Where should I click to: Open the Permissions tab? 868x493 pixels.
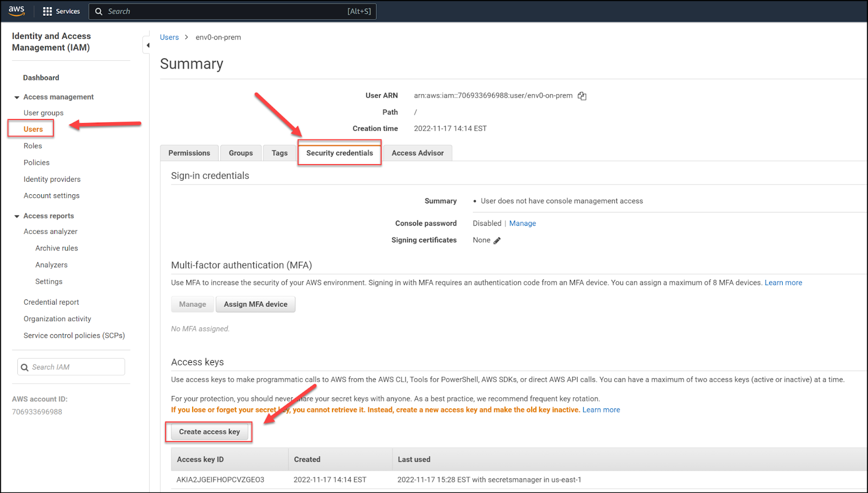tap(189, 153)
